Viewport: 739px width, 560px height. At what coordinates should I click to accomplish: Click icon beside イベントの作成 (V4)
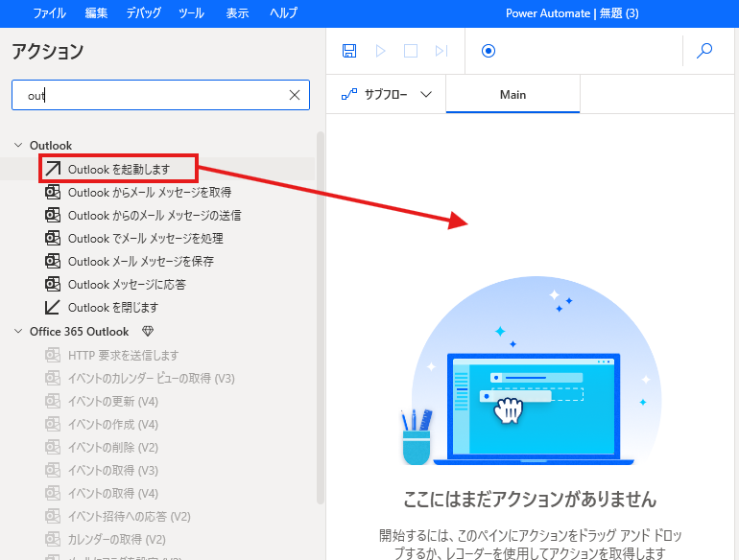(53, 424)
